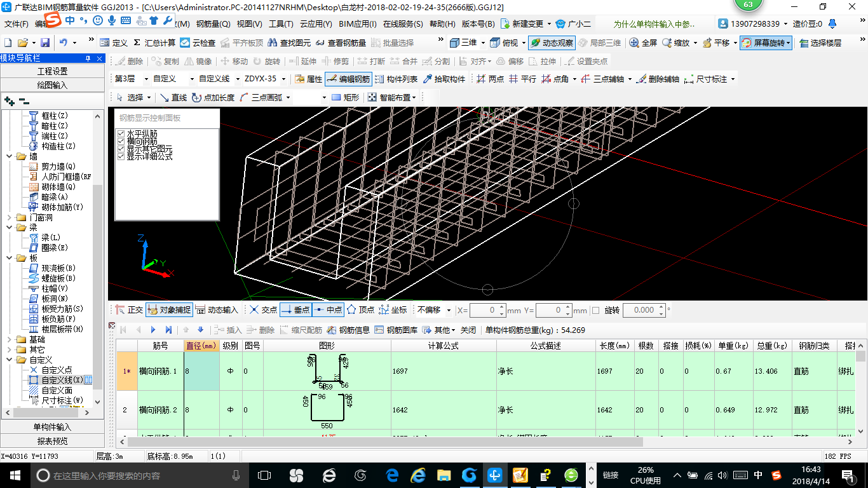Click the 汇总计算 sum icon button
This screenshot has height=488, width=868.
(x=155, y=43)
